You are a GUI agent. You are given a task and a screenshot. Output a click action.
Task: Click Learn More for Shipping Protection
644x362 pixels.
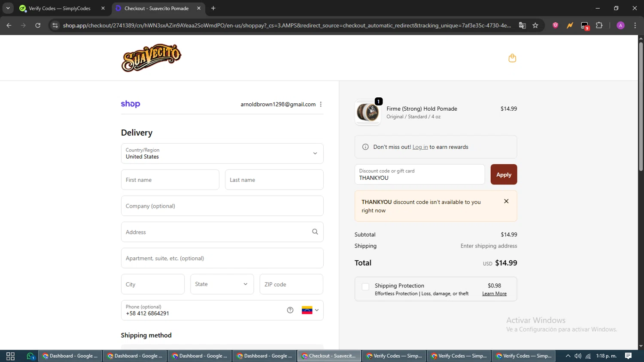tap(494, 294)
